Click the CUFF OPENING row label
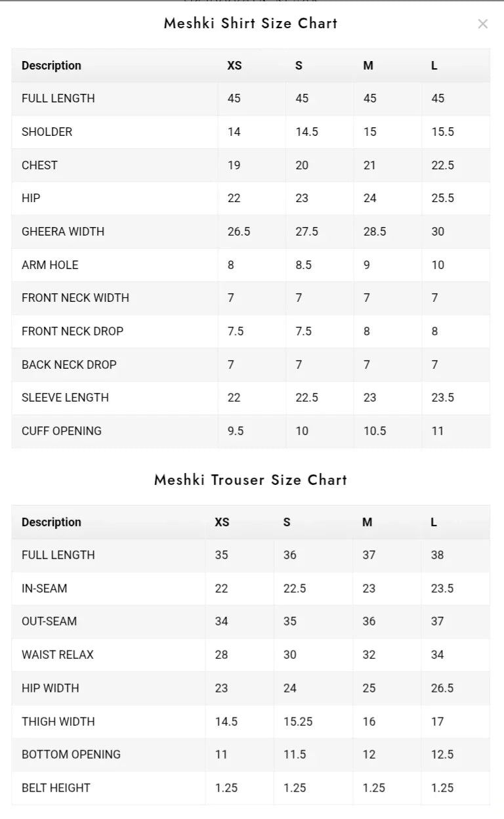 (62, 431)
